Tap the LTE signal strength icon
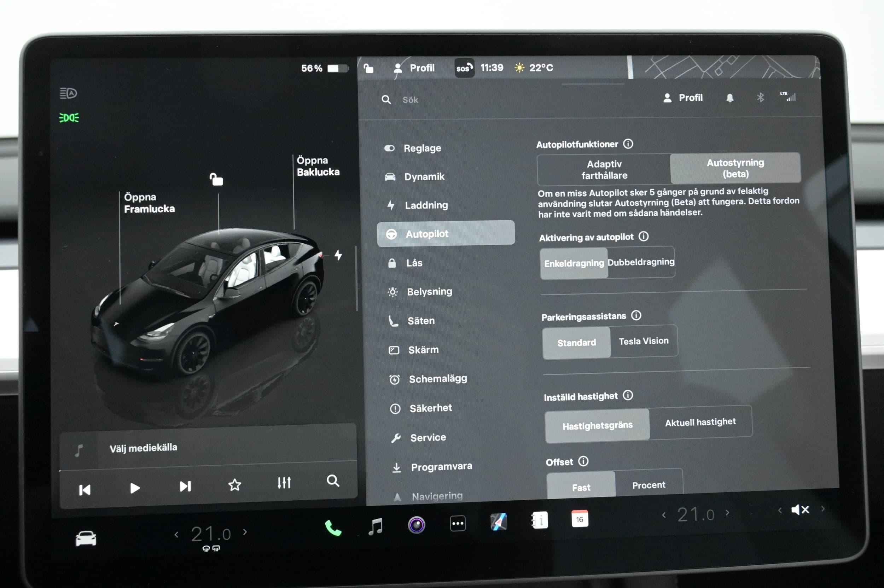This screenshot has height=588, width=884. point(788,97)
